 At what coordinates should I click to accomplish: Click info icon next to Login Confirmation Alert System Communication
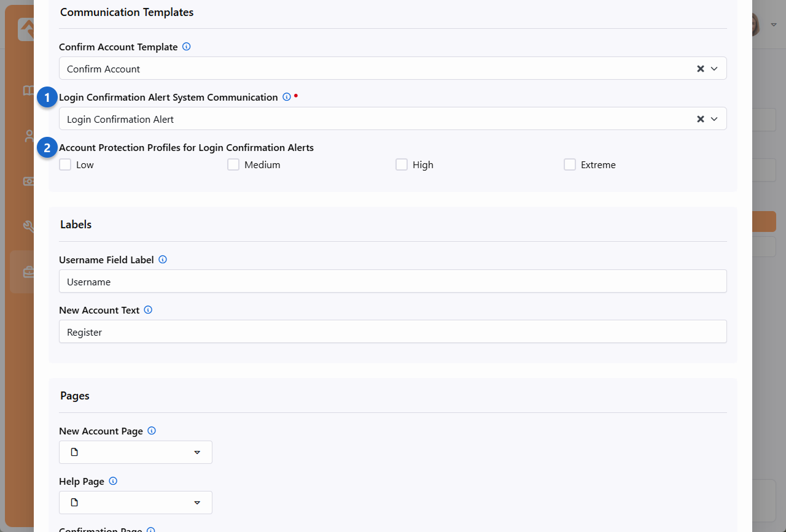286,97
